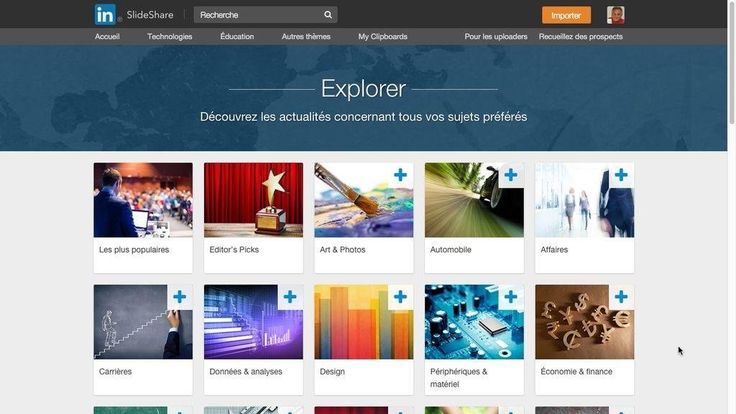Open Données & analyses chart thumbnail
This screenshot has height=414, width=736.
(253, 322)
